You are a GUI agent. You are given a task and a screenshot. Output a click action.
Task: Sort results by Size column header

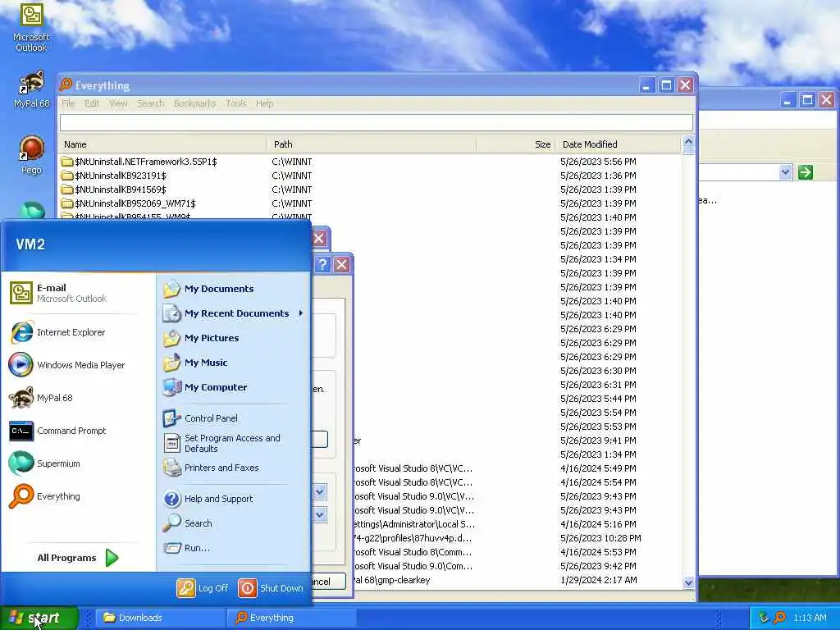click(x=515, y=144)
